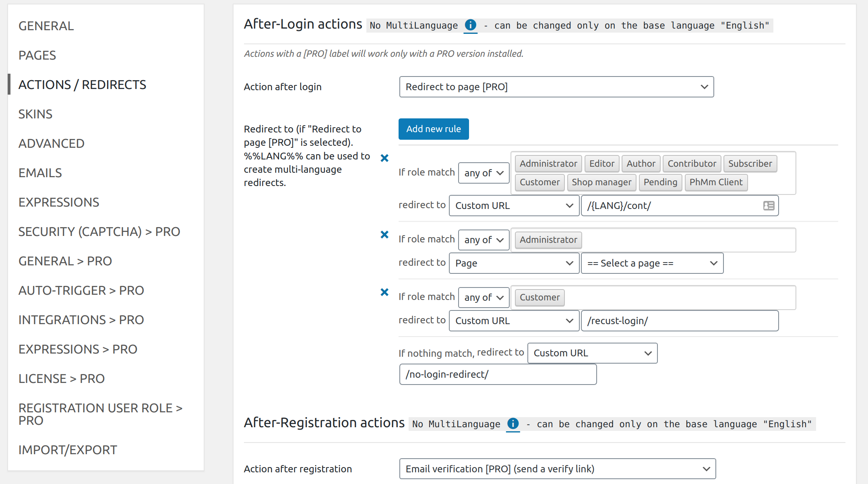Toggle the Editor role chip
Image resolution: width=868 pixels, height=484 pixels.
click(602, 163)
